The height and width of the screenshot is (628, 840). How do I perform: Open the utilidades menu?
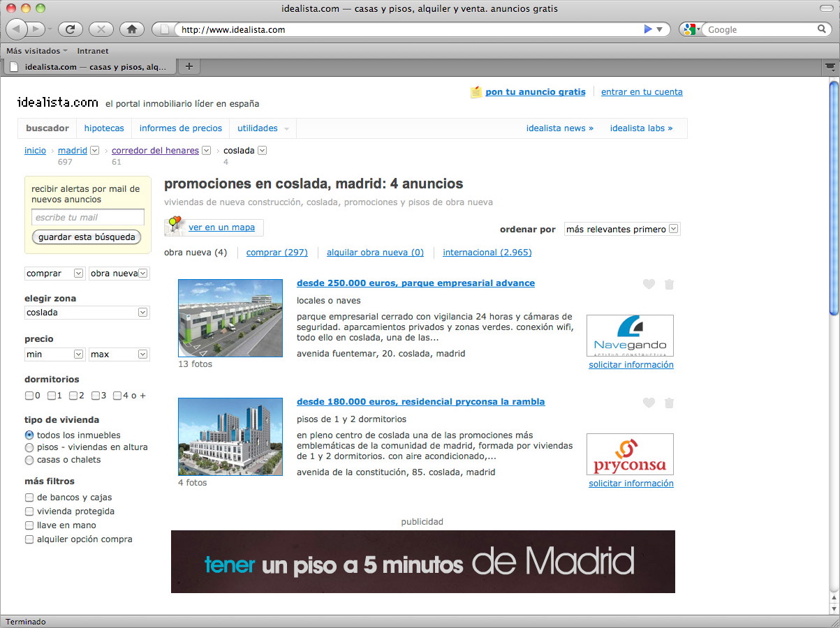pyautogui.click(x=263, y=128)
